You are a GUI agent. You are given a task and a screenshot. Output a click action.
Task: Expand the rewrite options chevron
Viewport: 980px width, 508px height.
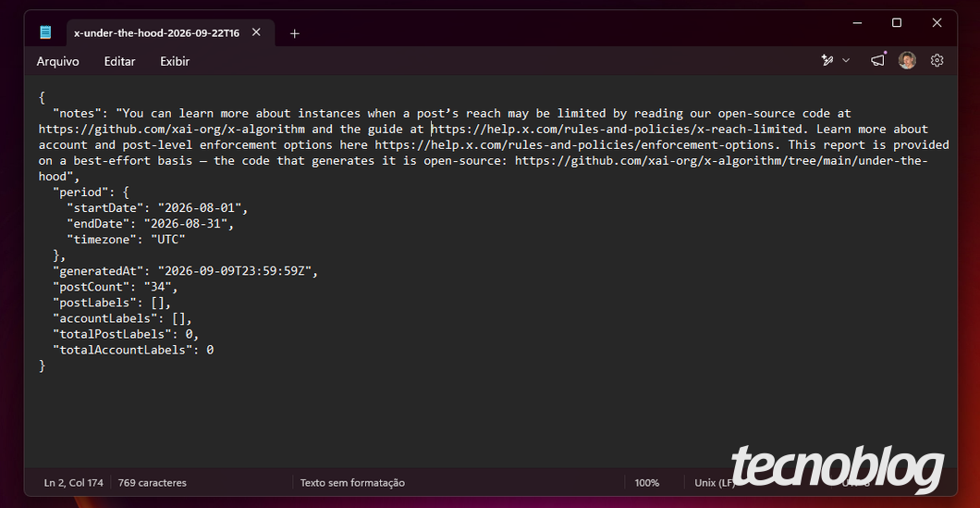pyautogui.click(x=846, y=61)
